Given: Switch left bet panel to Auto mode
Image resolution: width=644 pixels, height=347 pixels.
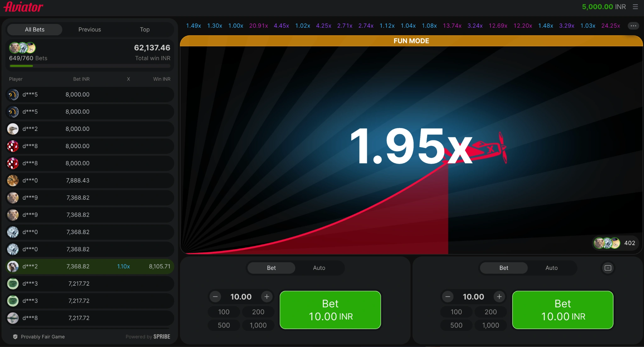Looking at the screenshot, I should pos(319,268).
